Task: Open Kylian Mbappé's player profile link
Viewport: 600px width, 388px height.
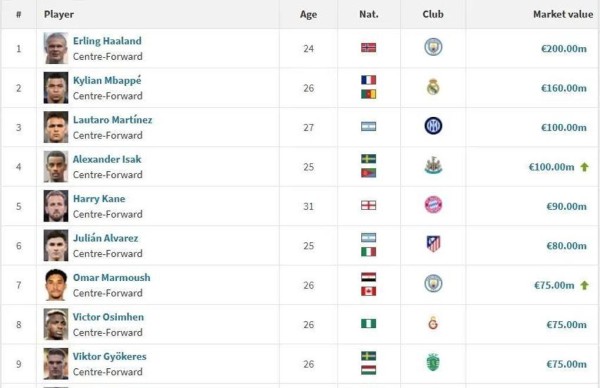Action: (107, 81)
